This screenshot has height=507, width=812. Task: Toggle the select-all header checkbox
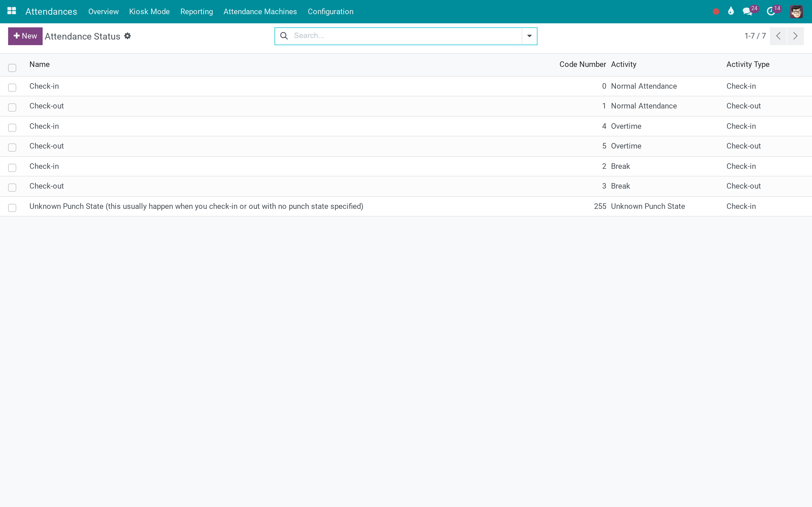pos(12,68)
